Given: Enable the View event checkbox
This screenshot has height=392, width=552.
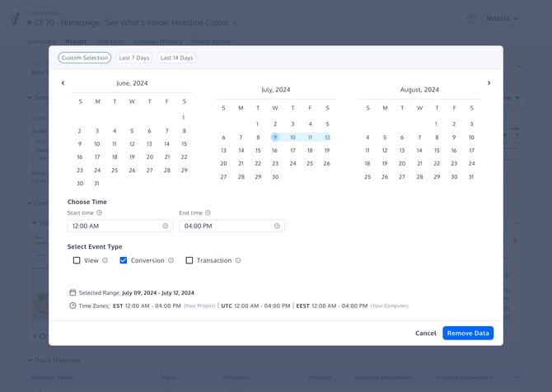Looking at the screenshot, I should [77, 260].
